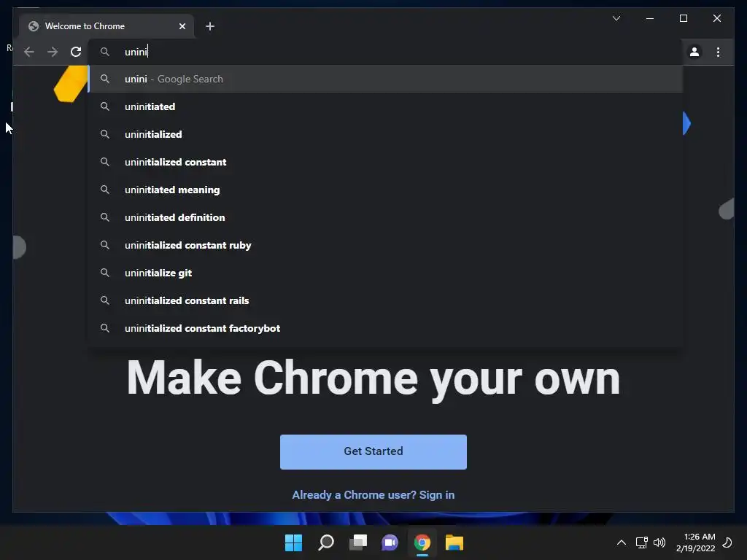Choose the 'uninitialized' suggestion
This screenshot has width=747, height=560.
385,134
